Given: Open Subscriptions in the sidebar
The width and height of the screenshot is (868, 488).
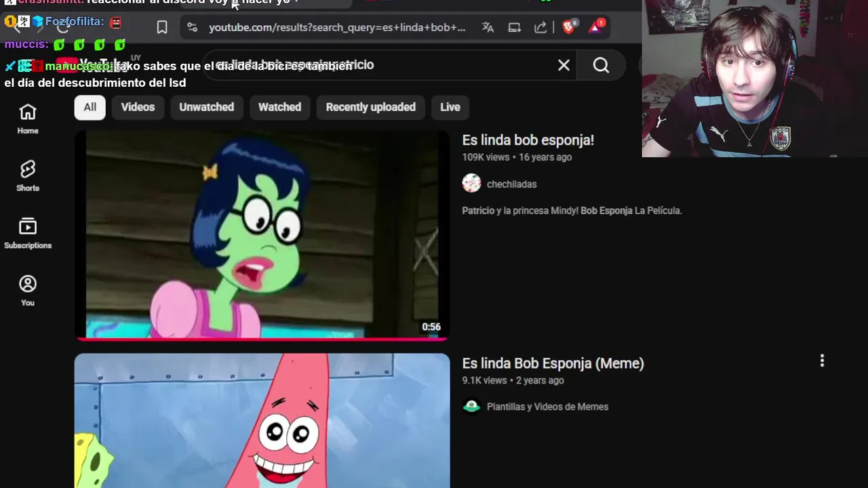Looking at the screenshot, I should pos(28,234).
